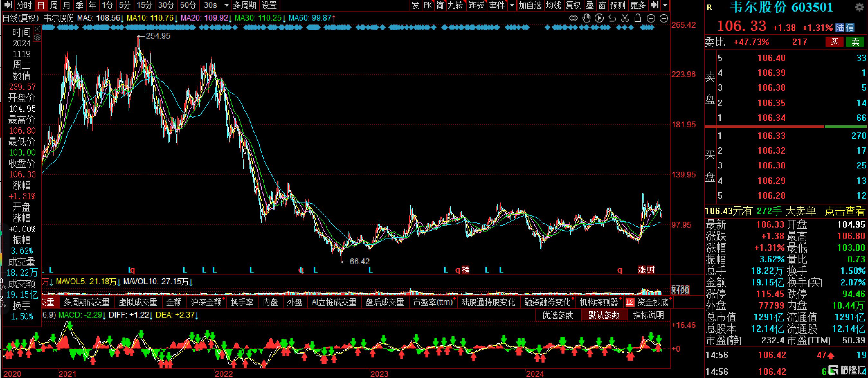Open the 更多 more menu
Screen dimensions: 868x378
click(x=637, y=5)
